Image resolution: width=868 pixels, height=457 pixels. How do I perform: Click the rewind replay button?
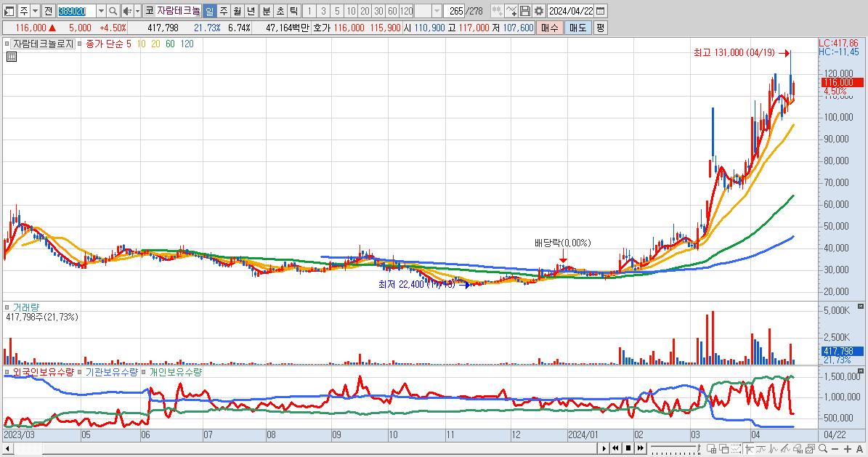[x=615, y=448]
